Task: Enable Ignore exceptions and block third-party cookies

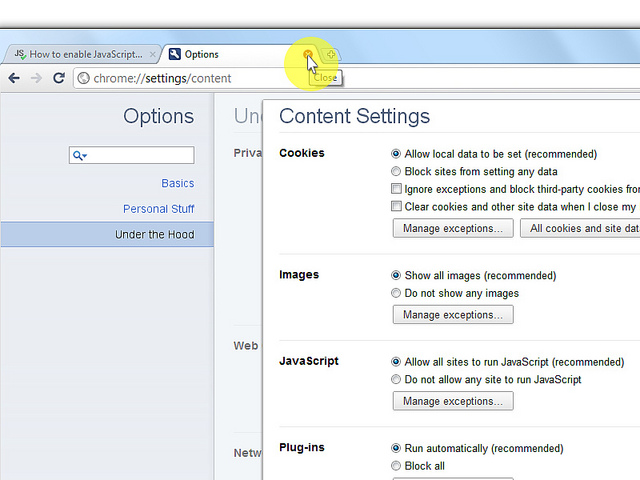Action: tap(397, 189)
